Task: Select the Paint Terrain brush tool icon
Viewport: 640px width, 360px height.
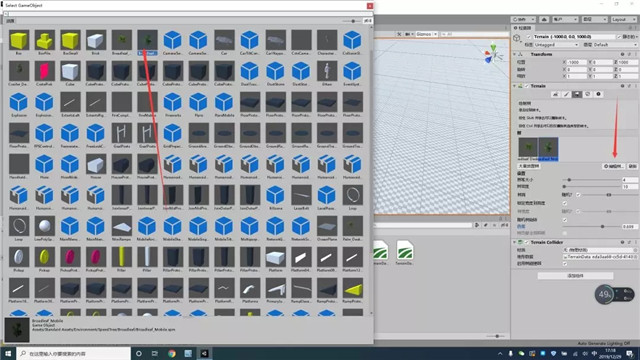Action: pos(566,94)
